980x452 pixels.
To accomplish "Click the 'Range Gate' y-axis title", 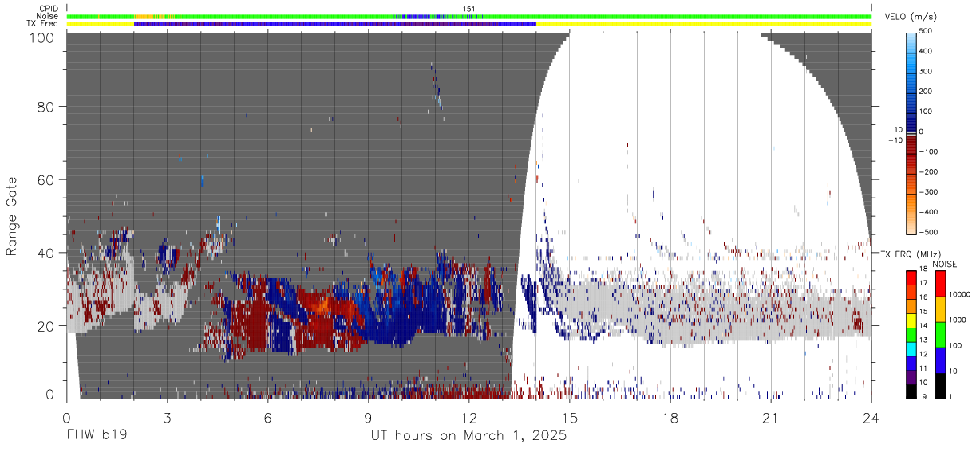I will tap(12, 216).
